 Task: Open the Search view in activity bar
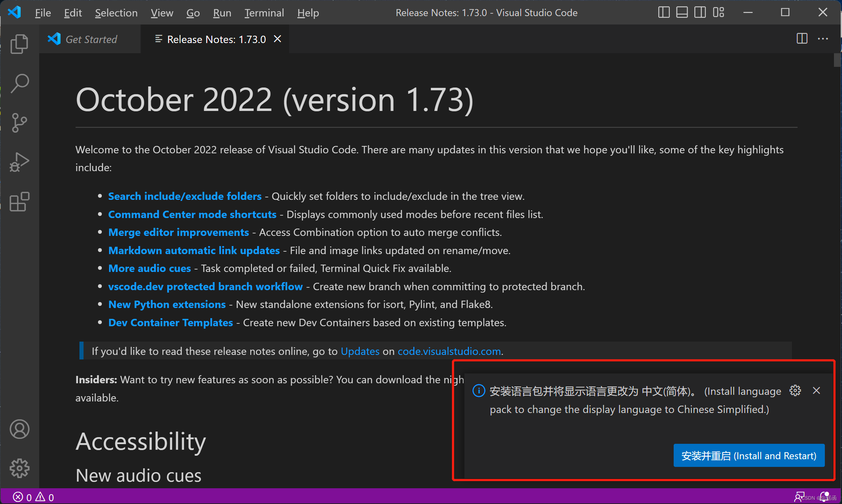[19, 83]
